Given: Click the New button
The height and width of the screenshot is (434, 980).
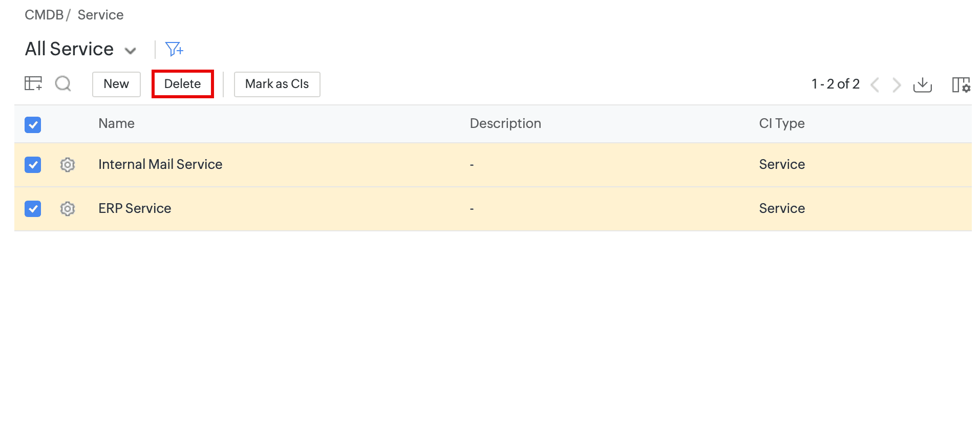Looking at the screenshot, I should click(116, 84).
